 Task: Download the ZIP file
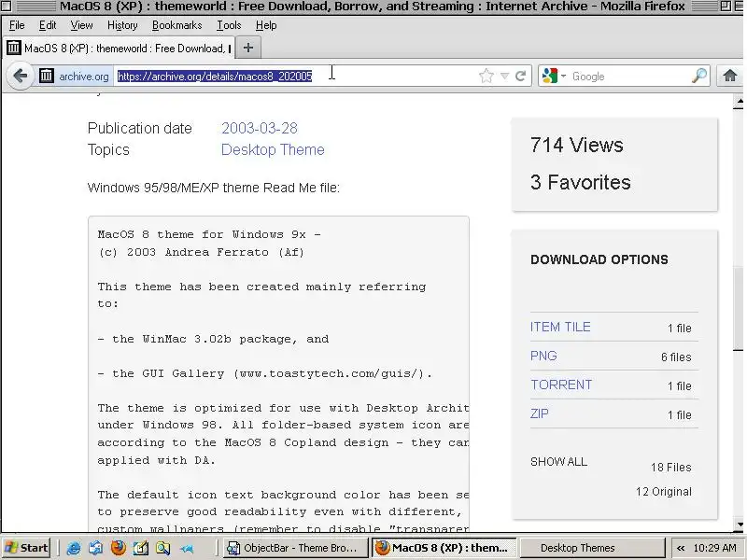point(540,413)
